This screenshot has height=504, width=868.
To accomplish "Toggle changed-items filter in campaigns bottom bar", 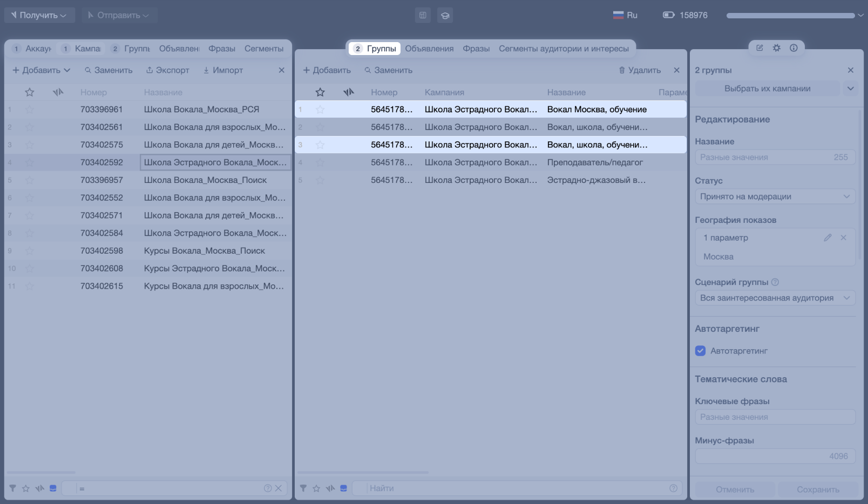I will [39, 488].
